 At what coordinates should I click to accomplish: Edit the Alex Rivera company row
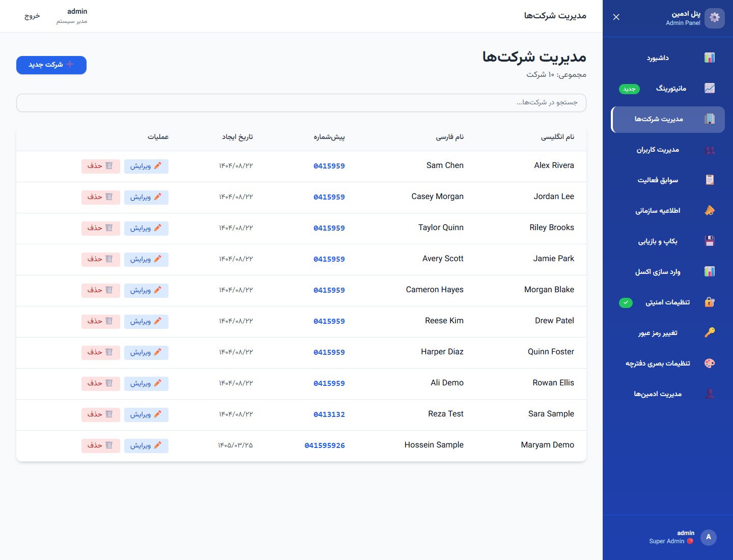146,166
